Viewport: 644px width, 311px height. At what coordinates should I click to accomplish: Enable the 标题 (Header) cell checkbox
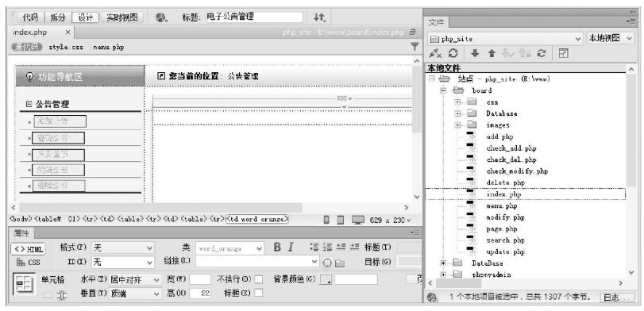pyautogui.click(x=258, y=293)
